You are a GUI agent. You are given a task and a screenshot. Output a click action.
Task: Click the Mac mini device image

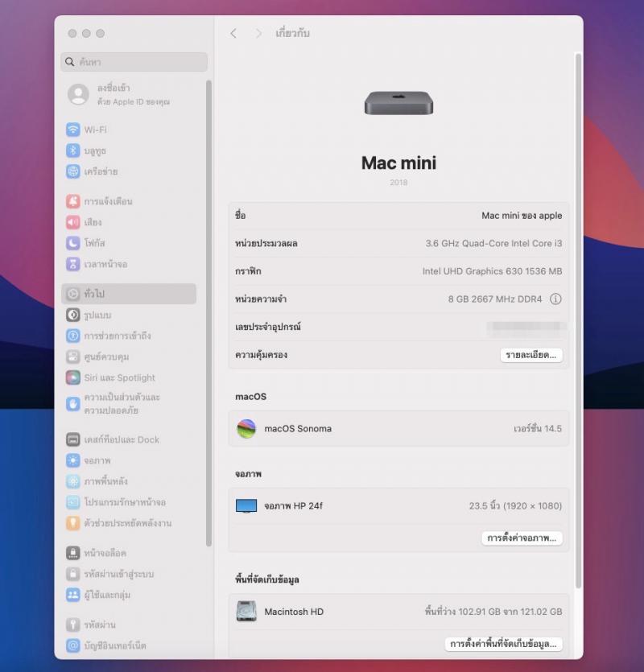(398, 103)
